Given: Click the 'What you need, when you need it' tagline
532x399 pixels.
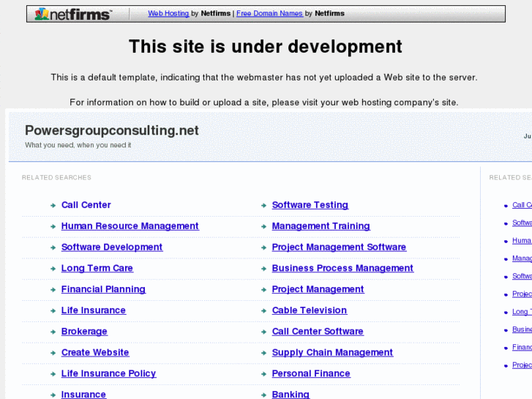Looking at the screenshot, I should pyautogui.click(x=78, y=145).
